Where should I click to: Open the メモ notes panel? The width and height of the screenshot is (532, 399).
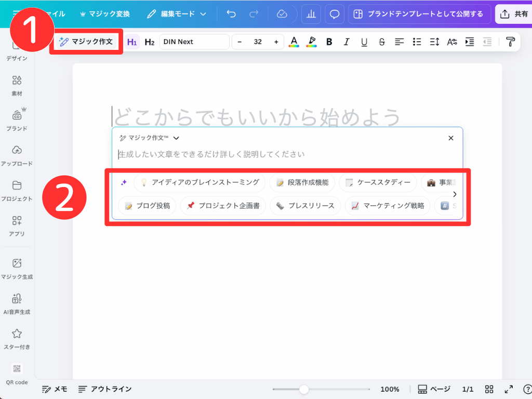tap(54, 389)
